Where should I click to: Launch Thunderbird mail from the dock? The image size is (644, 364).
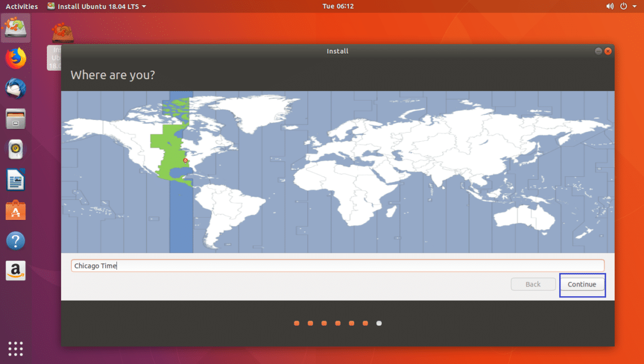(x=16, y=89)
